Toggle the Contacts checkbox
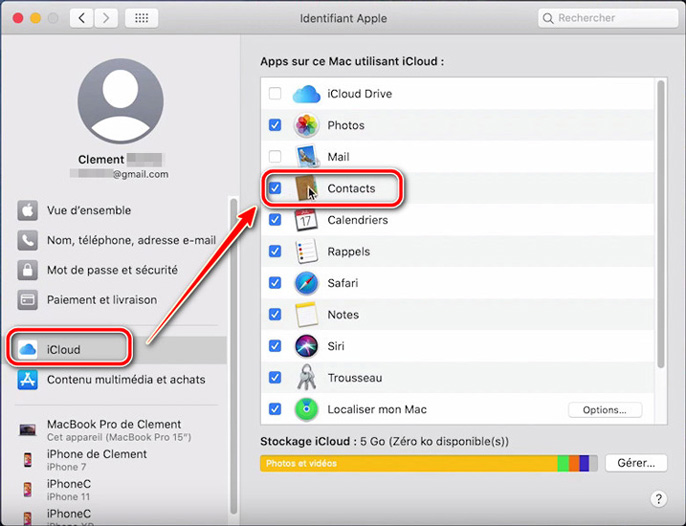Viewport: 686px width, 526px height. [x=275, y=188]
